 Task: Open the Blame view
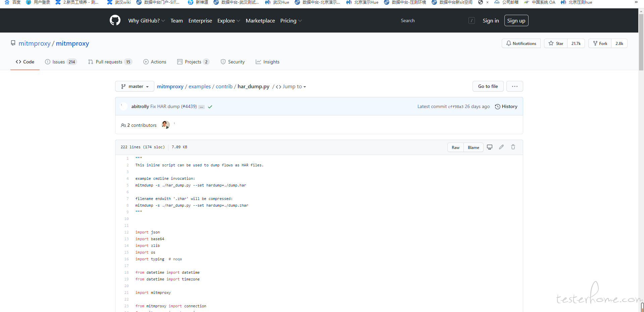click(474, 147)
